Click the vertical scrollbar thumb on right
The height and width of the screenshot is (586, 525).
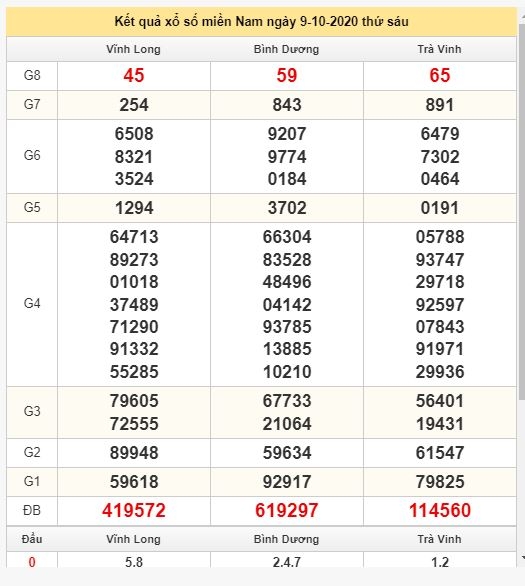click(522, 208)
